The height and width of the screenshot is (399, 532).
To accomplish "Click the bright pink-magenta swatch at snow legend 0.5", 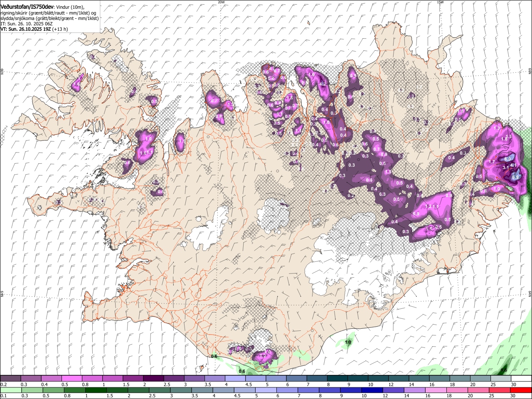I will click(71, 378).
